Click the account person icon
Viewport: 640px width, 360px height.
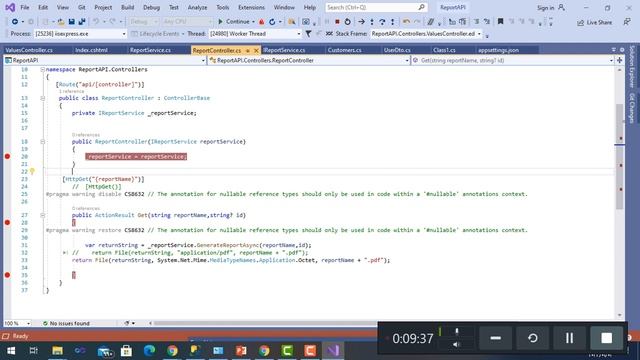click(562, 7)
